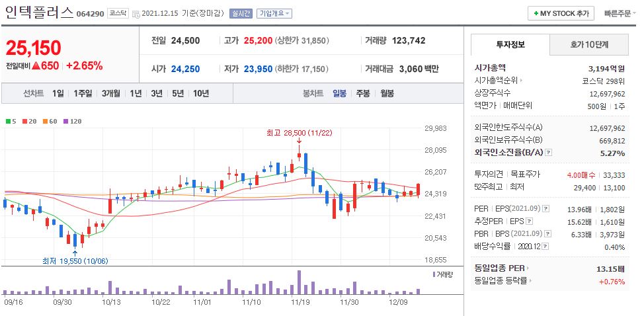This screenshot has height=316, width=644.
Task: Select the 1주일 line chart period
Action: [83, 94]
